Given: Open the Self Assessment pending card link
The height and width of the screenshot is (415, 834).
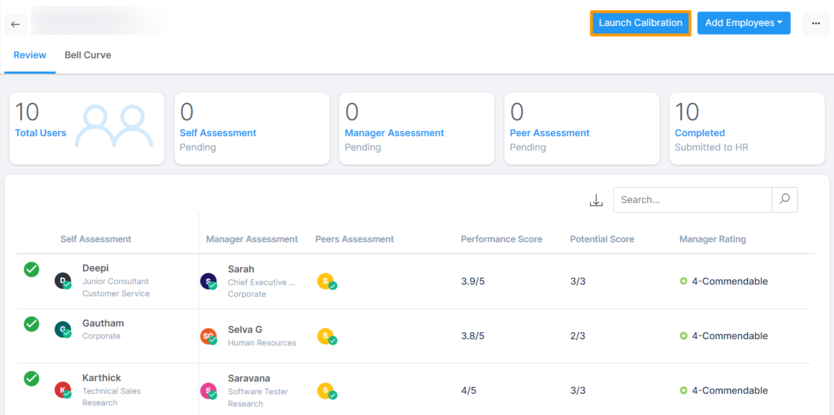Looking at the screenshot, I should (218, 133).
